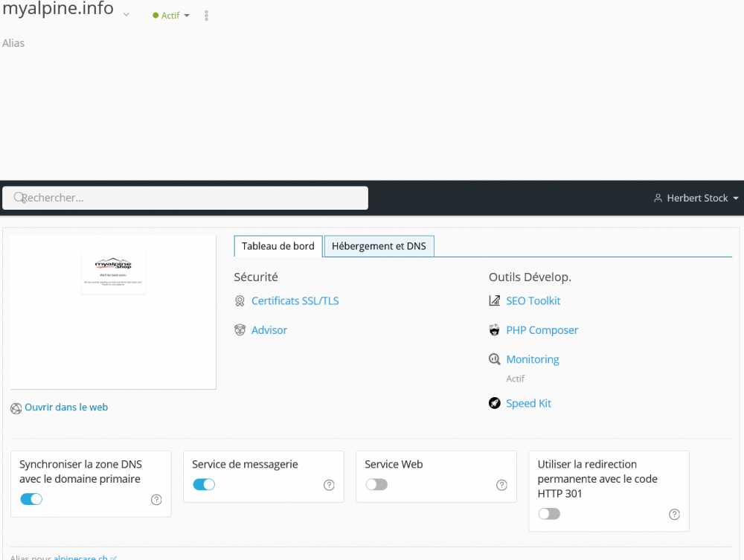This screenshot has height=560, width=744.
Task: Click the PHP Composer icon
Action: pos(494,329)
